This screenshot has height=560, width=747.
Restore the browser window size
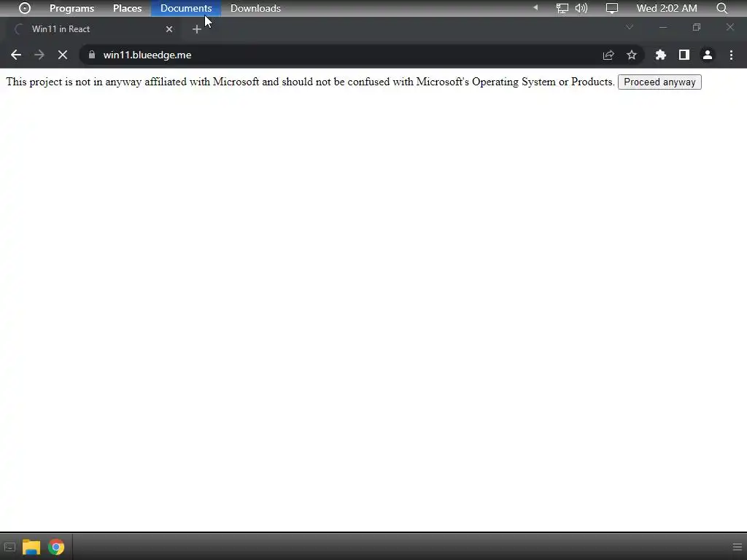click(x=697, y=27)
